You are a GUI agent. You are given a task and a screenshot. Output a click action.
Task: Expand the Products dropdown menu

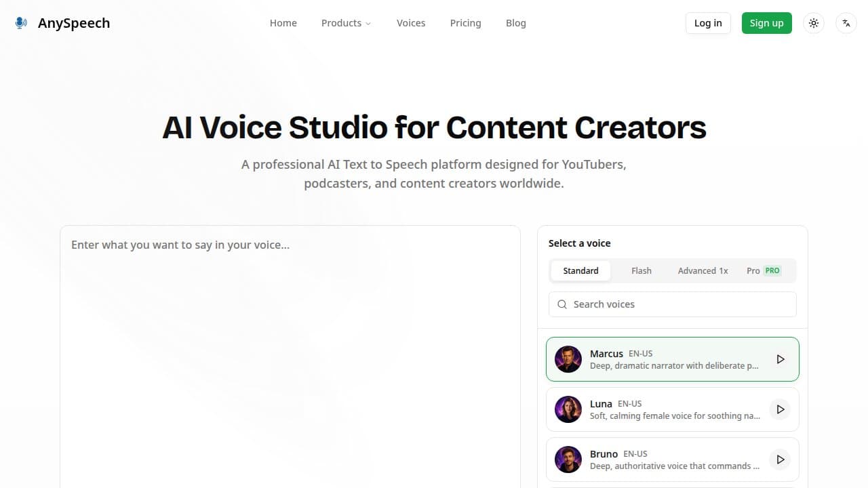pyautogui.click(x=346, y=23)
